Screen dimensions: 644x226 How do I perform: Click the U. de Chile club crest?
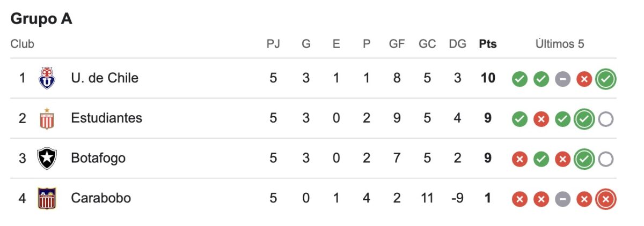pos(47,78)
